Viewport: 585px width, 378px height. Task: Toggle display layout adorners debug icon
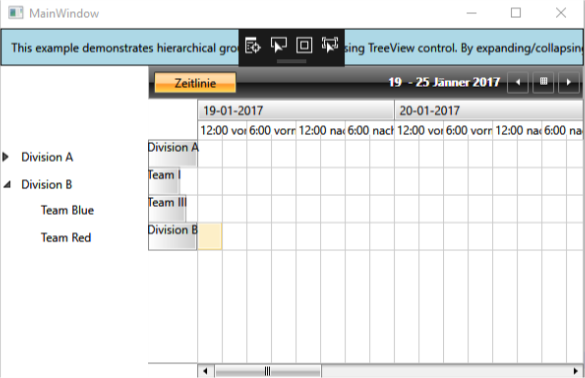tap(304, 45)
